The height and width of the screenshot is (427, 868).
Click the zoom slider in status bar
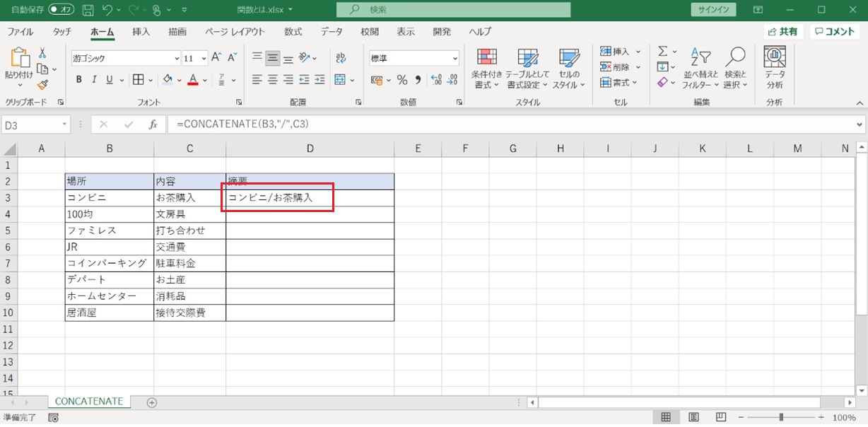[x=780, y=418]
